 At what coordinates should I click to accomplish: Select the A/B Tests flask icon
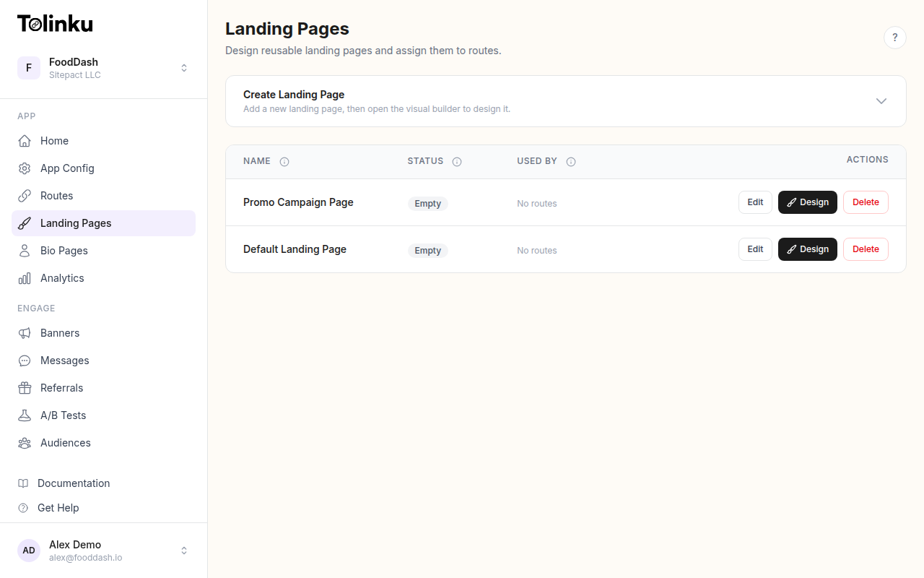25,415
